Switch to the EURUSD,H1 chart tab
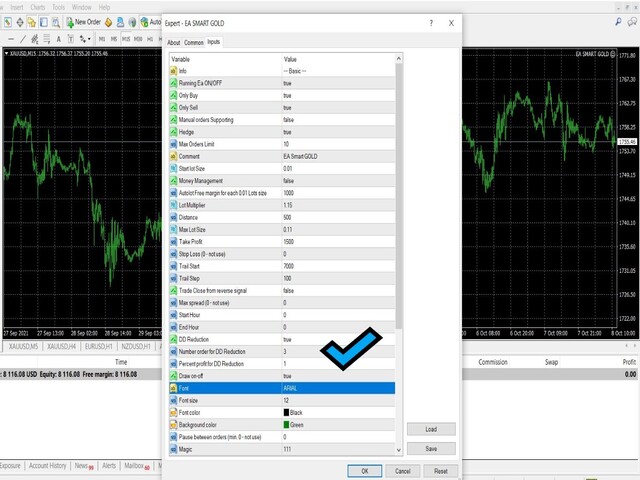Screen dimensions: 640x480 point(98,347)
